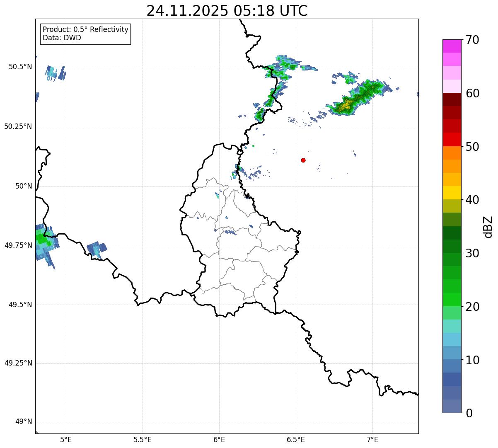
Task: Click the magenta top colorbar swatch
Action: click(452, 46)
